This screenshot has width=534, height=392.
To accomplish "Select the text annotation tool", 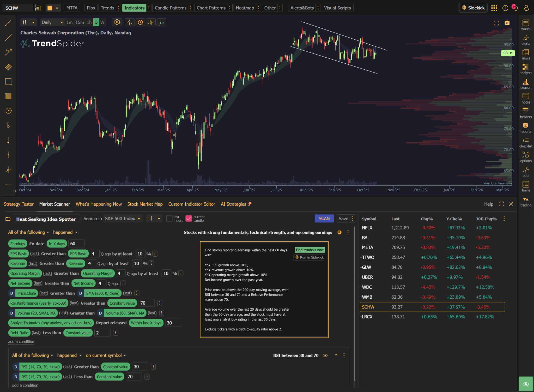I will (8, 125).
